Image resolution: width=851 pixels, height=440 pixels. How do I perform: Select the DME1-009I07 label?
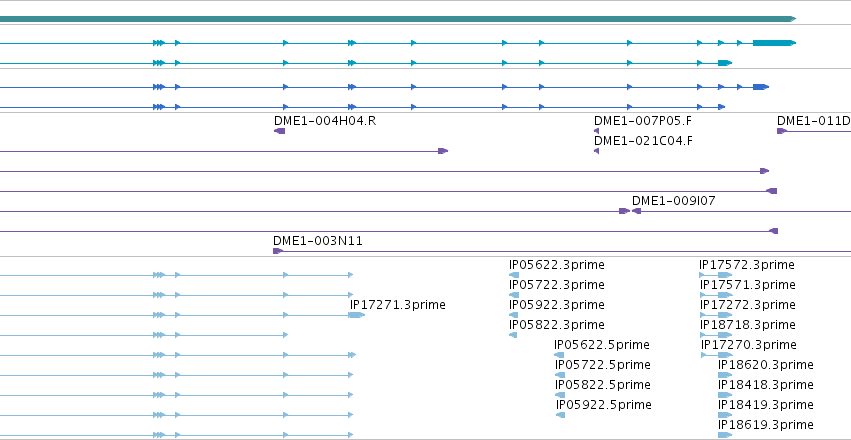point(674,201)
